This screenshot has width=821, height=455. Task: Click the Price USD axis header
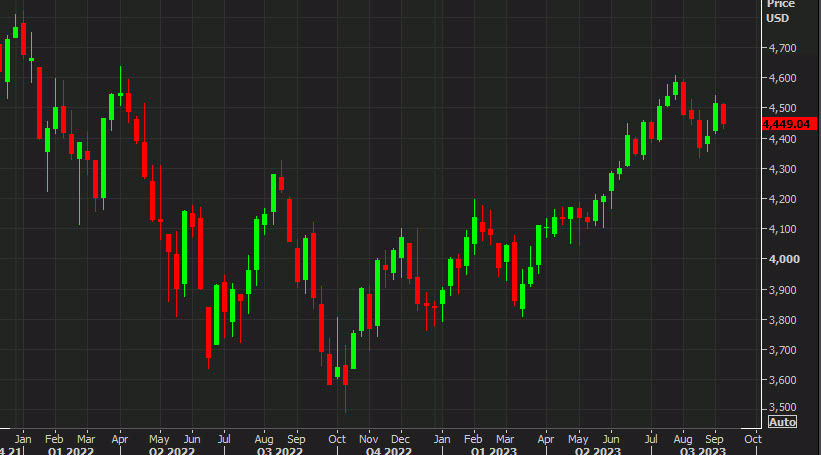781,12
